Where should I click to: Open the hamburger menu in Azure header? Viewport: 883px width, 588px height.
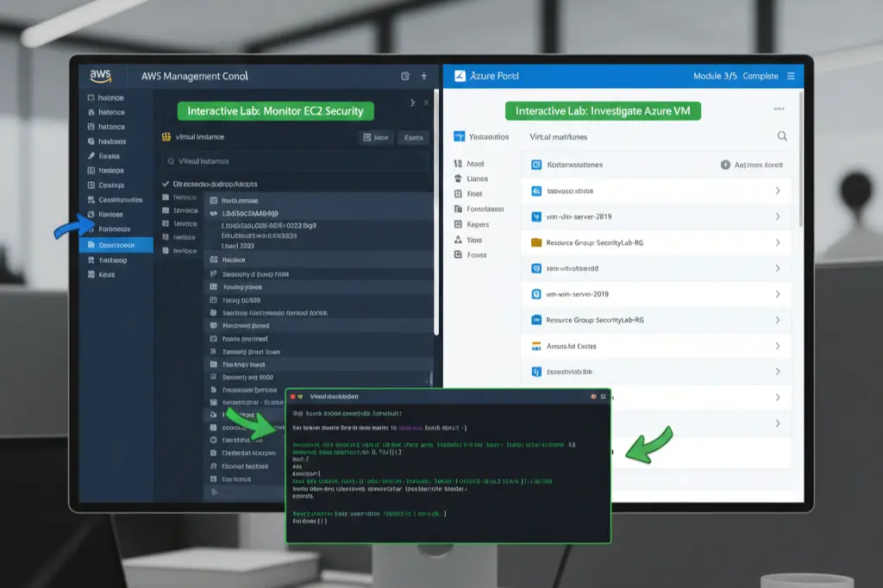click(x=791, y=76)
